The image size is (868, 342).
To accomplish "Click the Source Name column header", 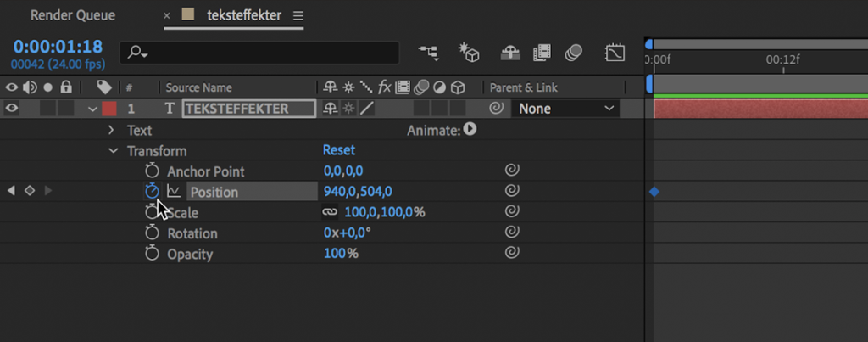I will tap(198, 87).
